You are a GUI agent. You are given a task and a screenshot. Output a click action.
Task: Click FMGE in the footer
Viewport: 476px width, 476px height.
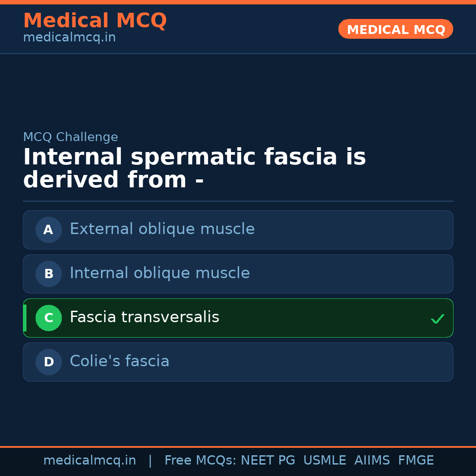click(416, 461)
